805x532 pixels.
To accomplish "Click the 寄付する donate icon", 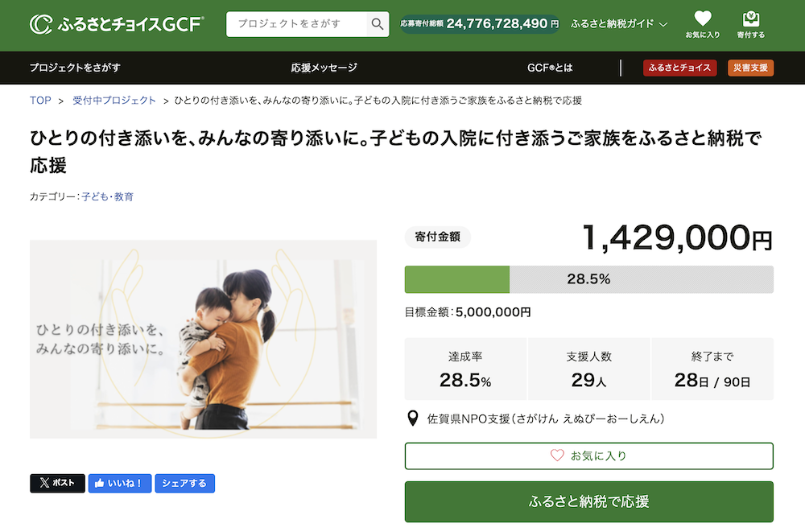I will click(x=750, y=24).
